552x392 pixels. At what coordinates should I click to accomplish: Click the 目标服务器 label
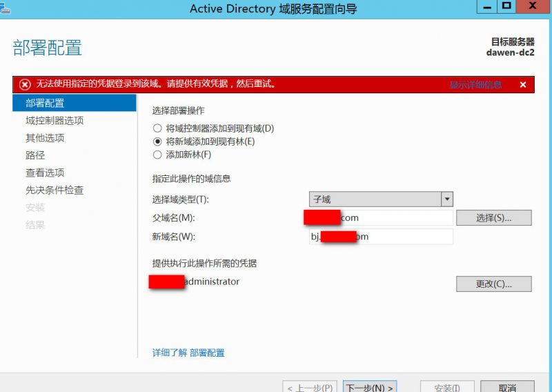(513, 42)
